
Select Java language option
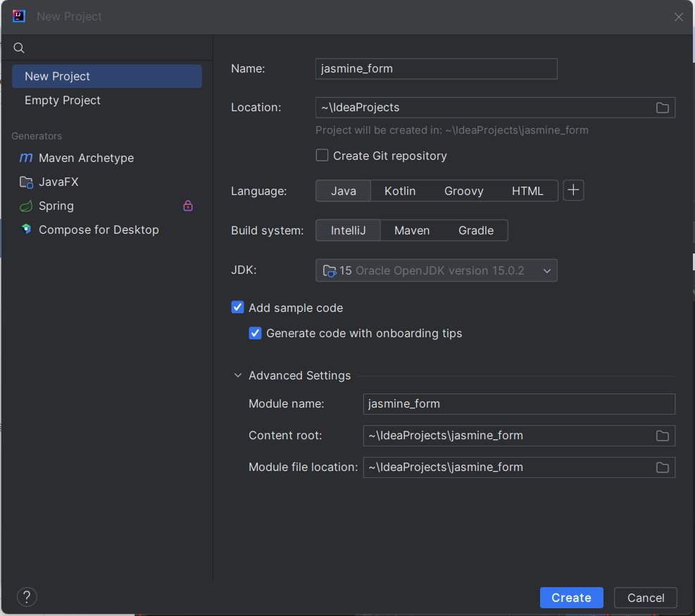[x=344, y=191]
